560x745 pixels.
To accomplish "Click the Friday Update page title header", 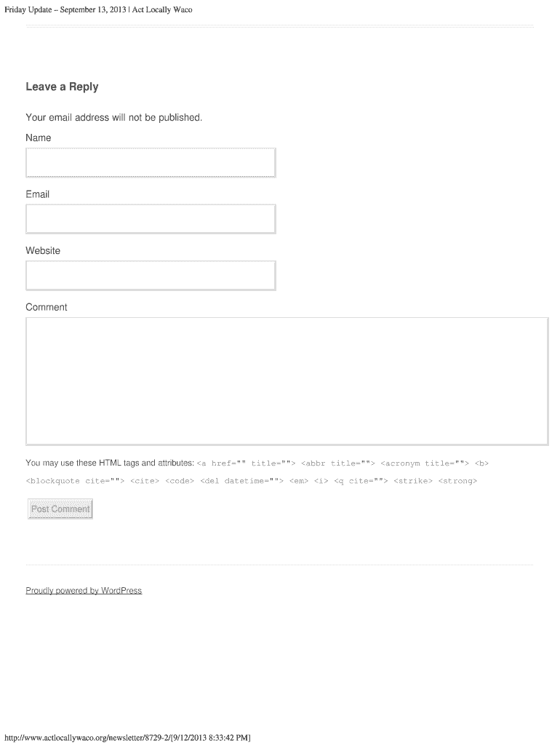I will coord(98,9).
